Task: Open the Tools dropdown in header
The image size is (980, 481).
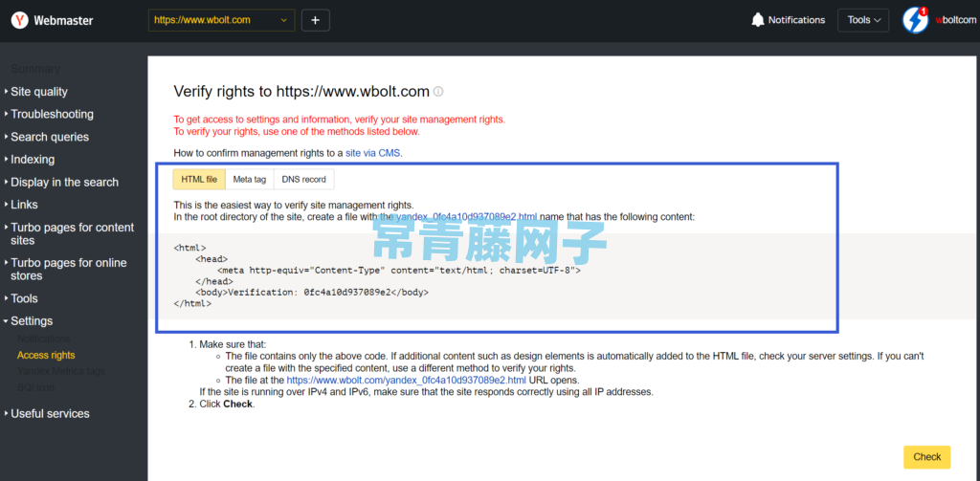Action: (x=864, y=20)
